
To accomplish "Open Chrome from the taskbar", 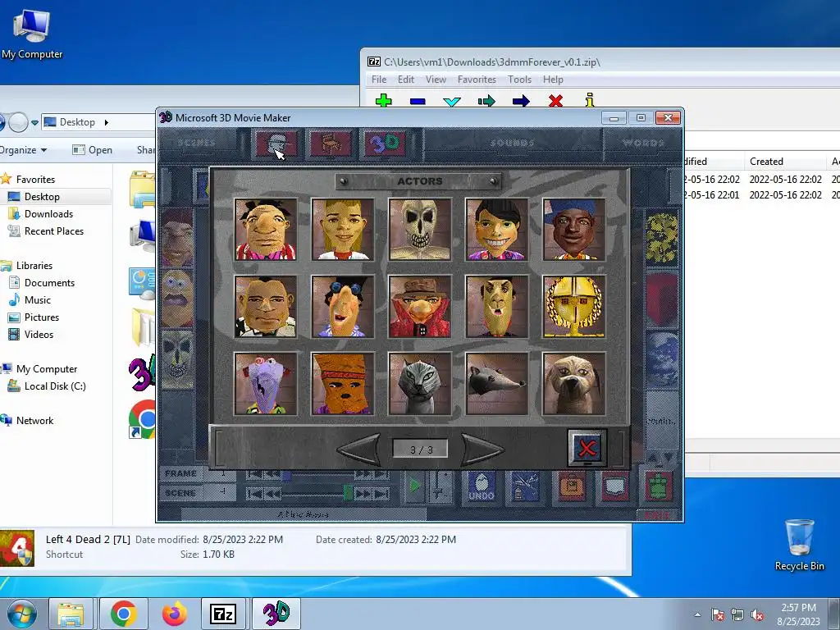I will tap(124, 614).
